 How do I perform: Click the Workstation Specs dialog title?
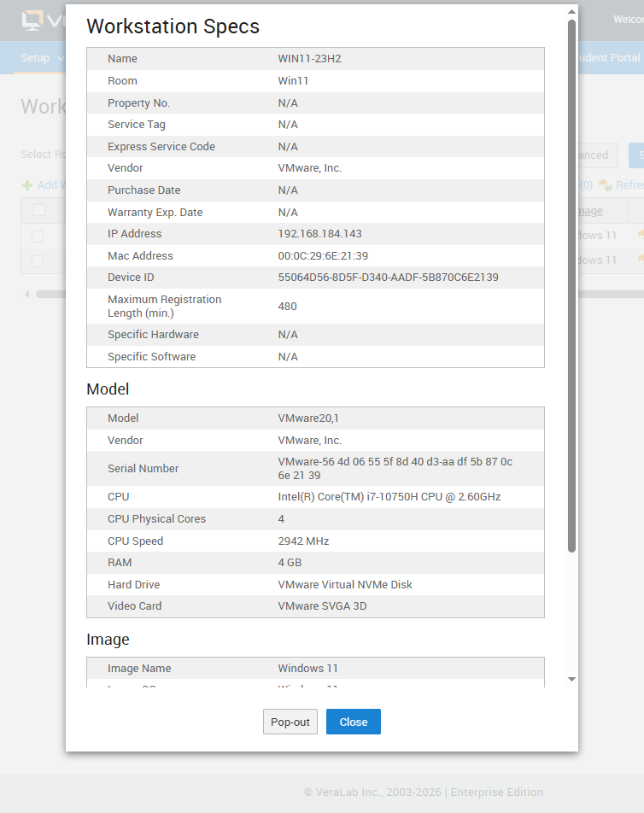click(x=173, y=26)
